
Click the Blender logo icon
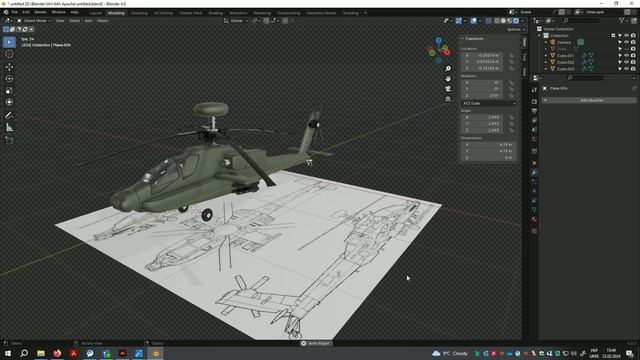[6, 12]
